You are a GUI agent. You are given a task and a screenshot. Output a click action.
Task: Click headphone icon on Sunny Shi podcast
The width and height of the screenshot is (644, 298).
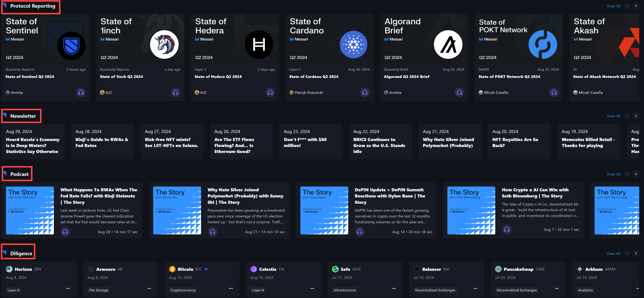tap(213, 232)
